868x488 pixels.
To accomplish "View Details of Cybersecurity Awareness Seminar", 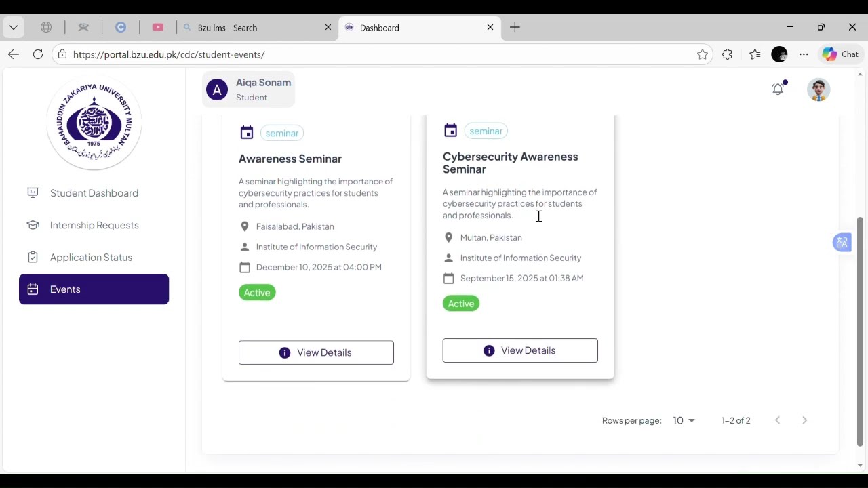I will coord(520,350).
